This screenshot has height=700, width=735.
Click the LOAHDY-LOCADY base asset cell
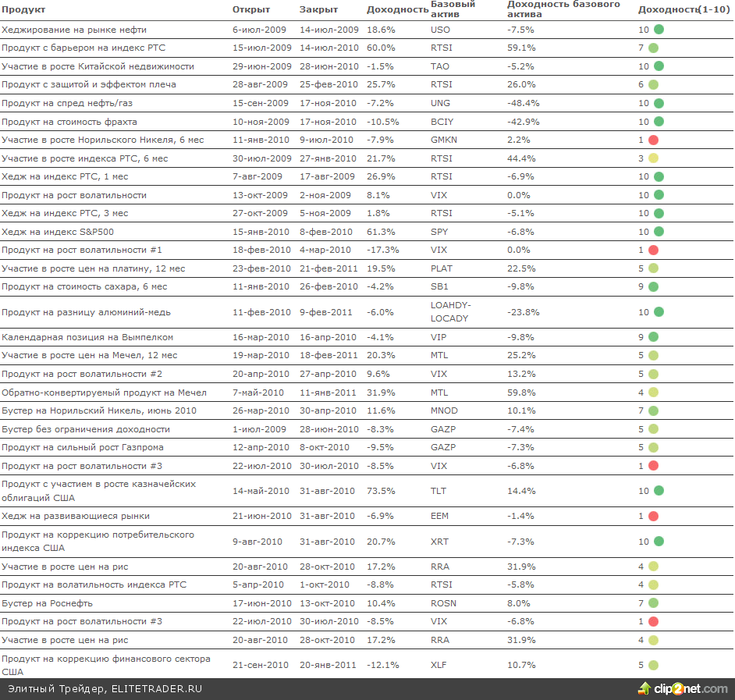[x=450, y=312]
